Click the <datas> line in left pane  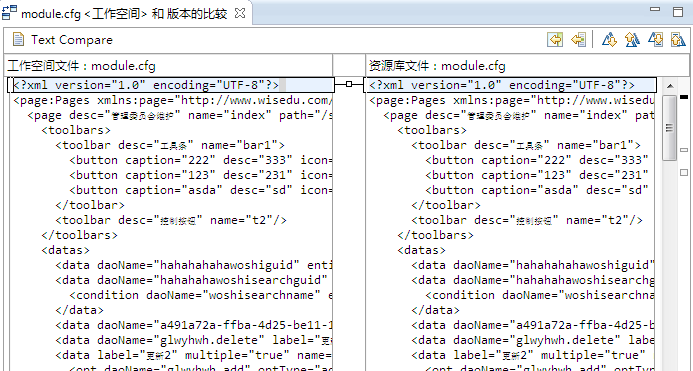(x=65, y=250)
